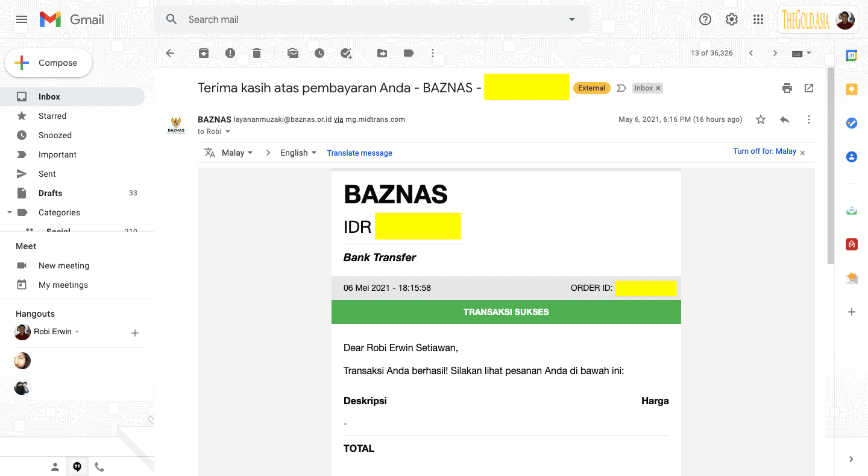The height and width of the screenshot is (476, 868).
Task: Open Google Calendar side panel
Action: 852,56
